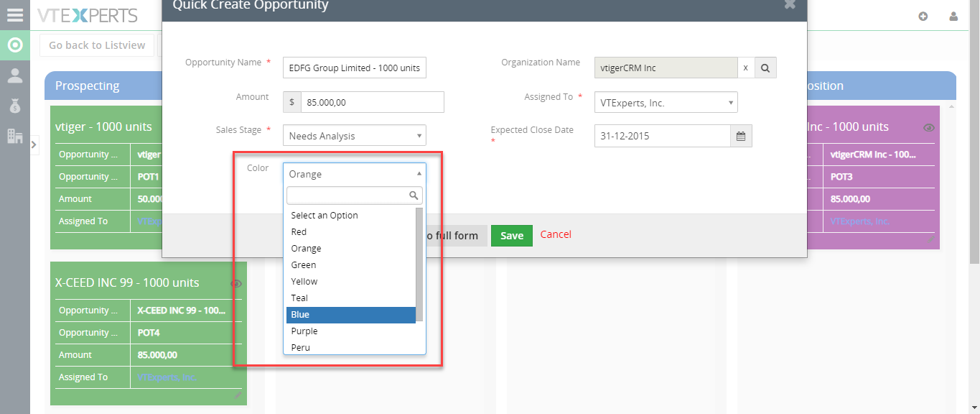
Task: Toggle eye icon on purple opportunity card
Action: coord(929,128)
